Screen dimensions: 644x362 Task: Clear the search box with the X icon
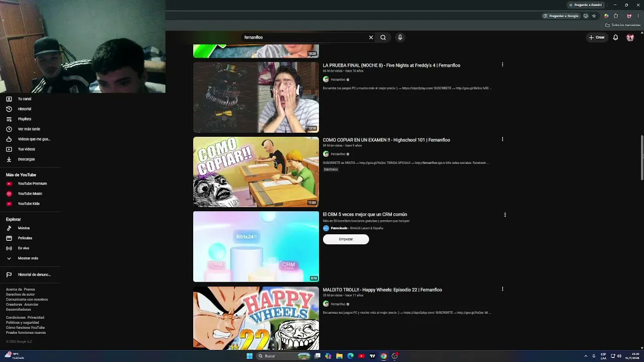pos(371,37)
